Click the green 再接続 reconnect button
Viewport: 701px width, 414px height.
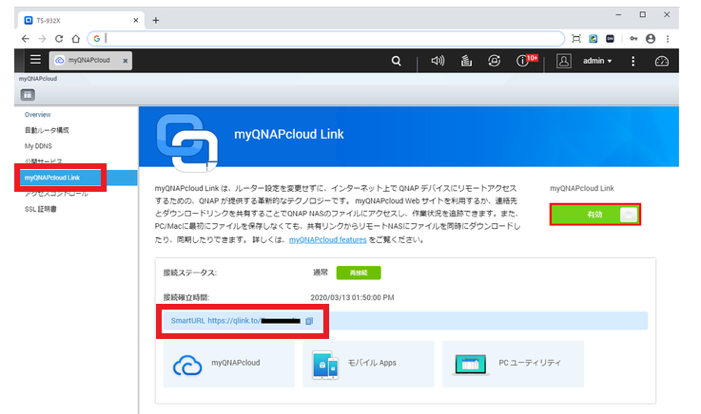359,273
